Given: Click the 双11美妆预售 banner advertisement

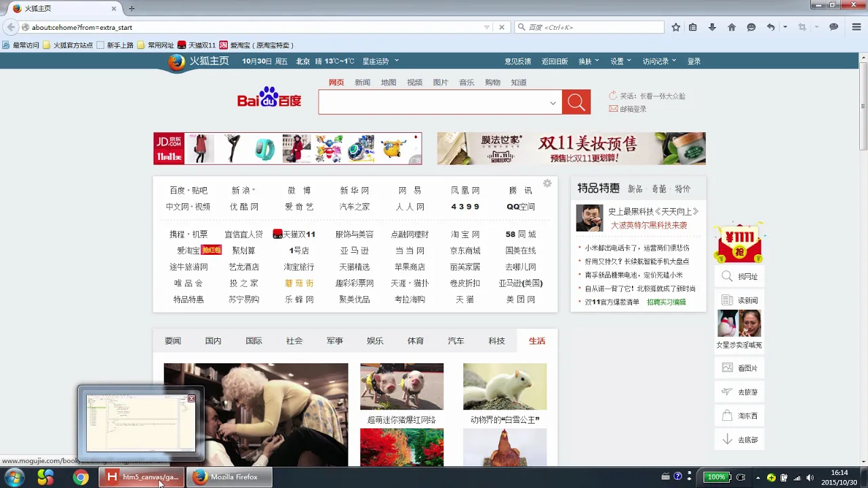Looking at the screenshot, I should click(x=572, y=148).
